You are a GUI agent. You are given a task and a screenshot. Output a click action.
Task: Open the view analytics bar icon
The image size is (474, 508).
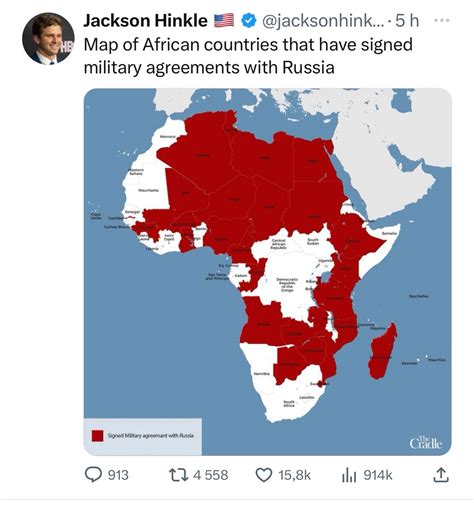point(349,475)
